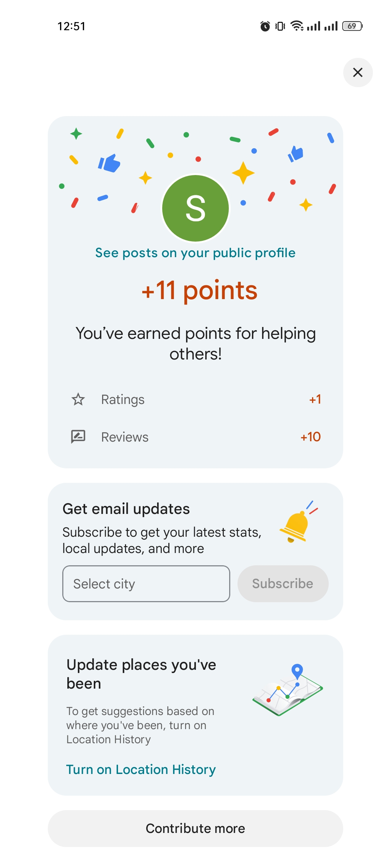Tap the Reviews comment icon

pyautogui.click(x=78, y=437)
